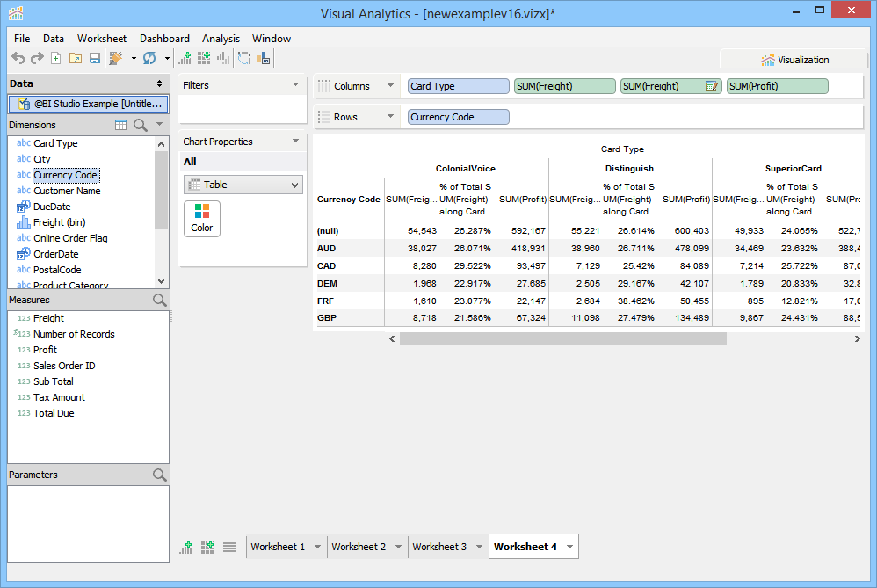The image size is (877, 588).
Task: Click the new file toolbar icon
Action: pyautogui.click(x=55, y=58)
